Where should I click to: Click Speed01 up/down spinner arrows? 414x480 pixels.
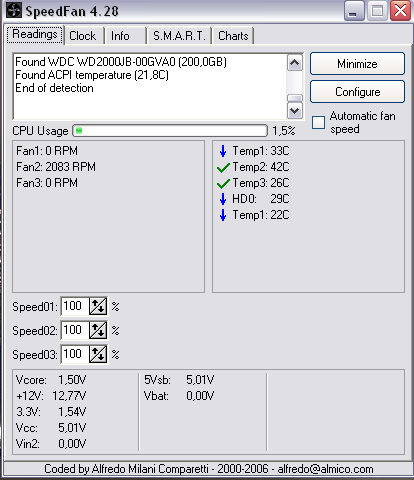[x=98, y=306]
